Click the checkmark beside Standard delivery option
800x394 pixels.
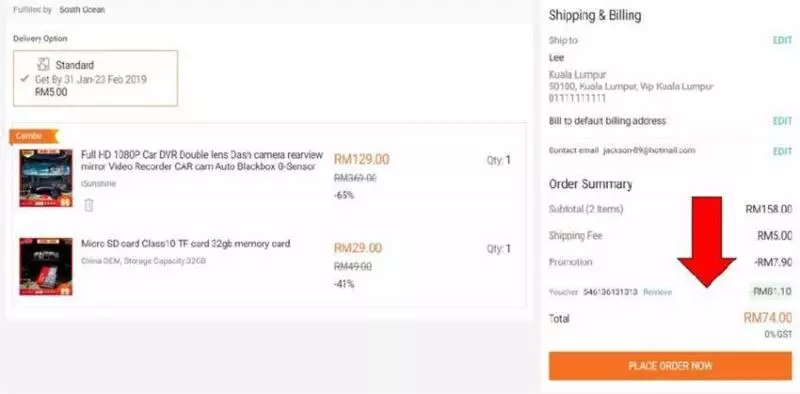(24, 79)
